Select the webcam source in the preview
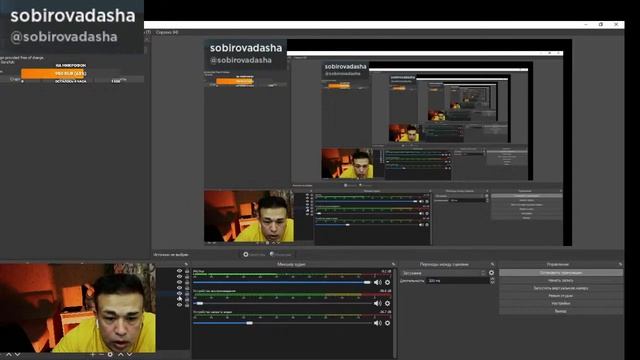The width and height of the screenshot is (640, 360). point(249,216)
